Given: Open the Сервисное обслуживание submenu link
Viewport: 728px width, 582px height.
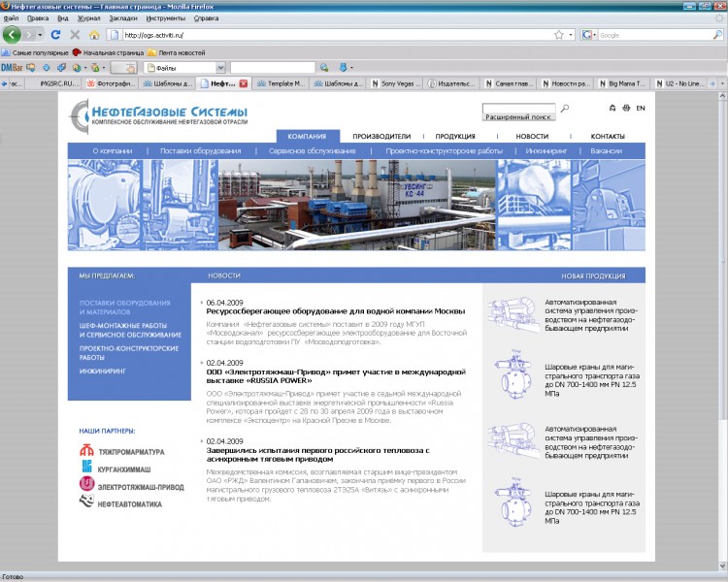Looking at the screenshot, I should click(x=312, y=151).
